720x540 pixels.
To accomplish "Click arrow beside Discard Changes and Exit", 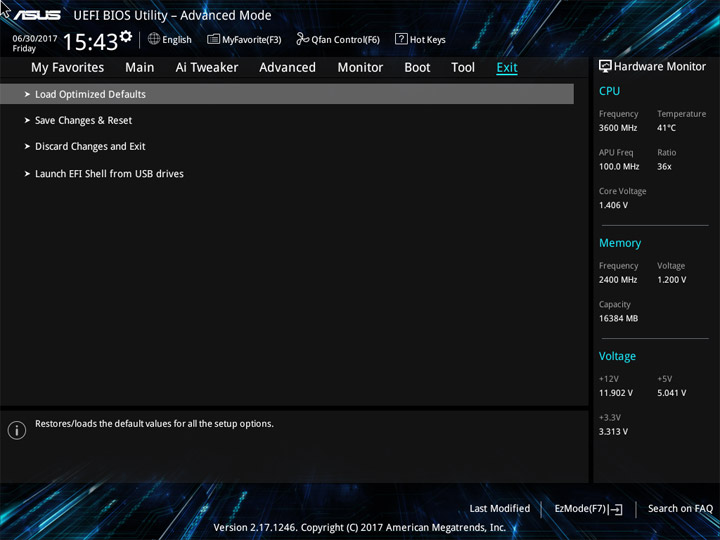I will tap(27, 146).
